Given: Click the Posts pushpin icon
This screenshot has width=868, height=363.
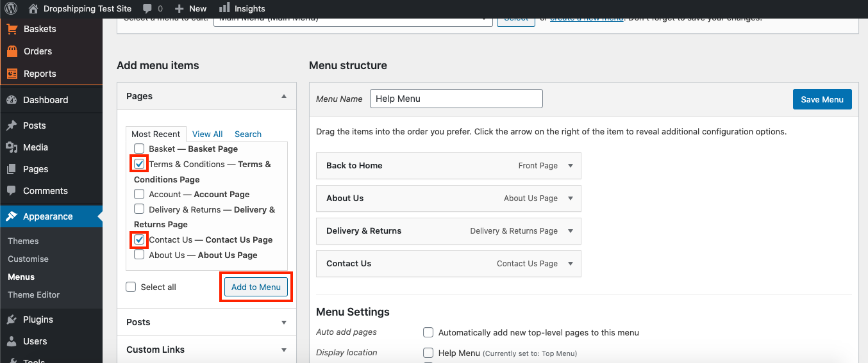Looking at the screenshot, I should 12,125.
